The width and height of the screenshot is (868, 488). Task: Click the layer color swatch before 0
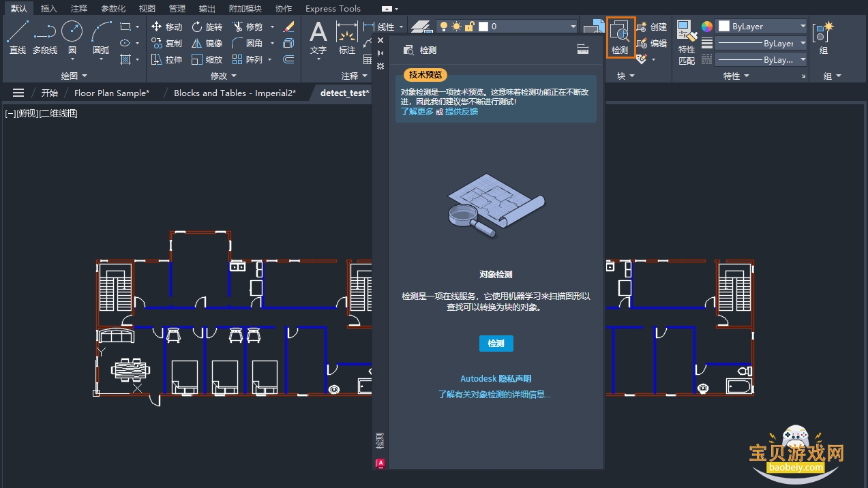[483, 27]
